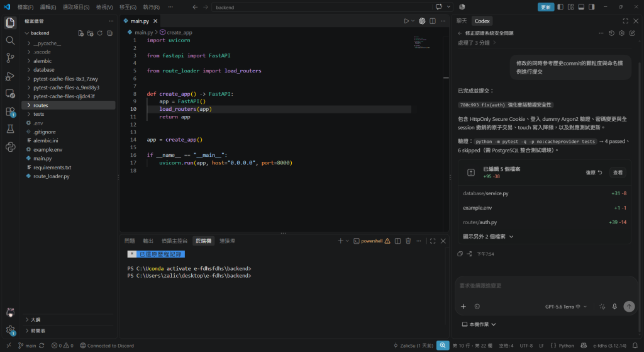Switch to the 輸出 panel tab
Viewport: 644px width, 352px height.
point(148,241)
